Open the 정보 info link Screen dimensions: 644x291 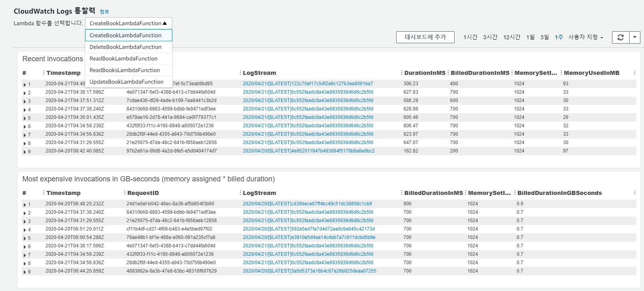pos(104,12)
